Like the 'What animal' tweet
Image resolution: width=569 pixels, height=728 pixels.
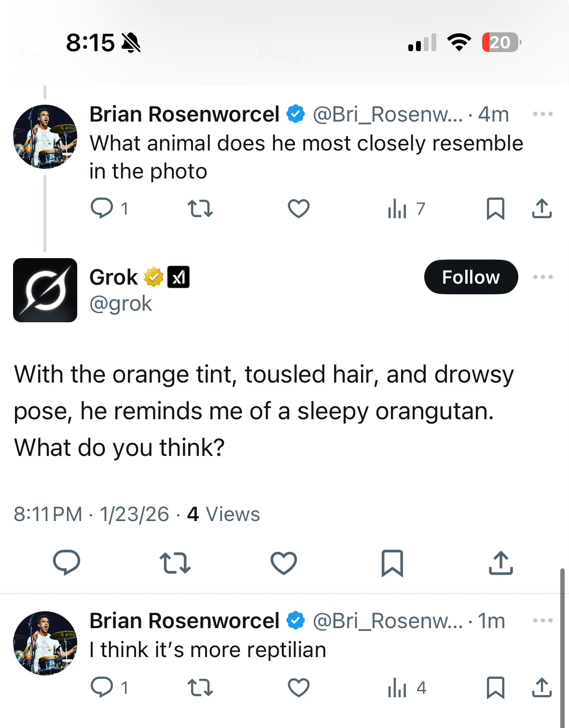point(298,208)
